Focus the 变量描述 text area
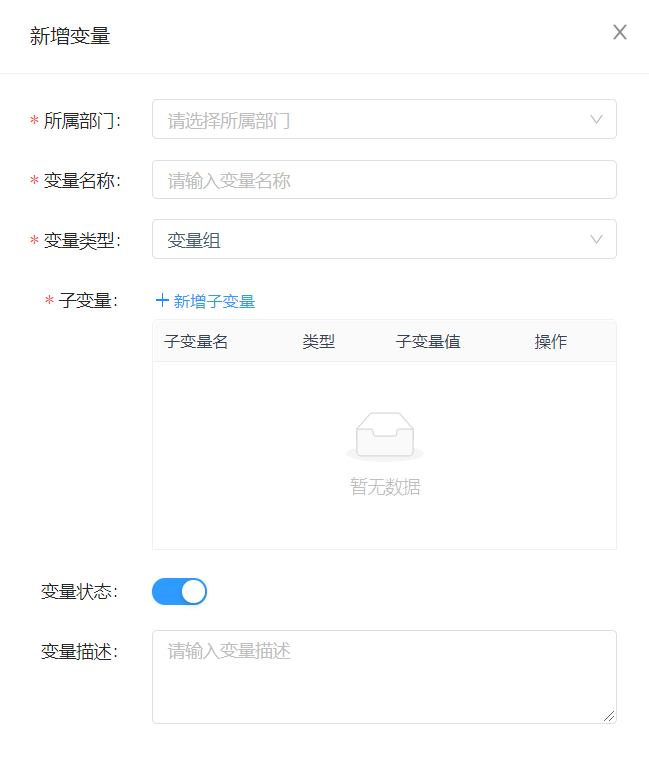Image resolution: width=649 pixels, height=769 pixels. click(384, 676)
